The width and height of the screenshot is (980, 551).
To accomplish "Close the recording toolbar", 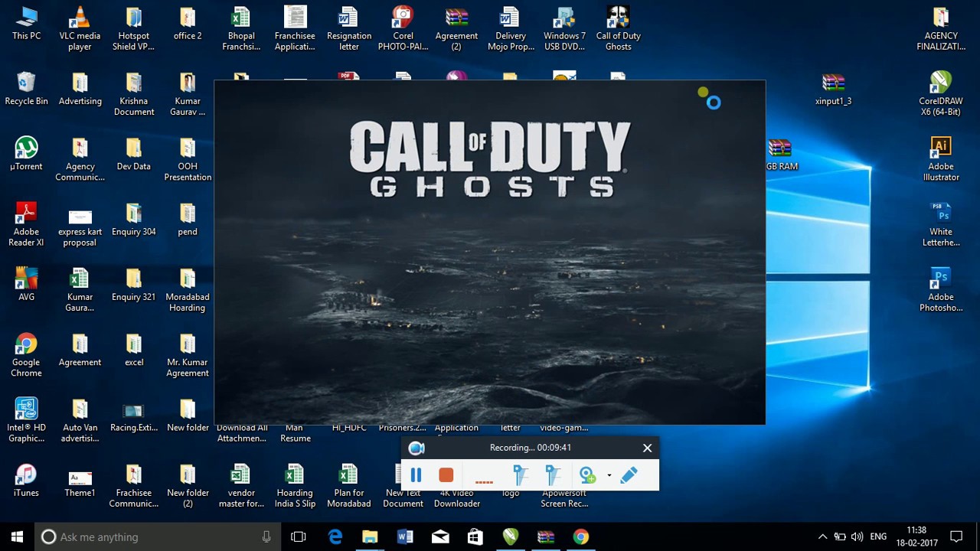I will tap(647, 448).
